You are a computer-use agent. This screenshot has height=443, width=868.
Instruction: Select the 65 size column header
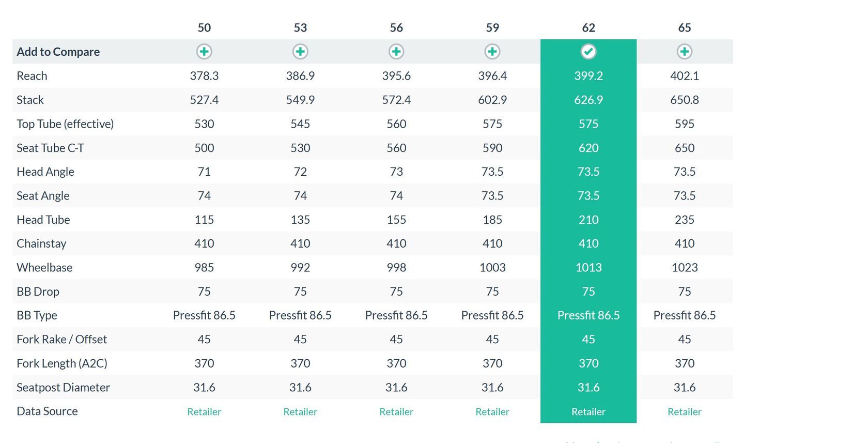(685, 28)
